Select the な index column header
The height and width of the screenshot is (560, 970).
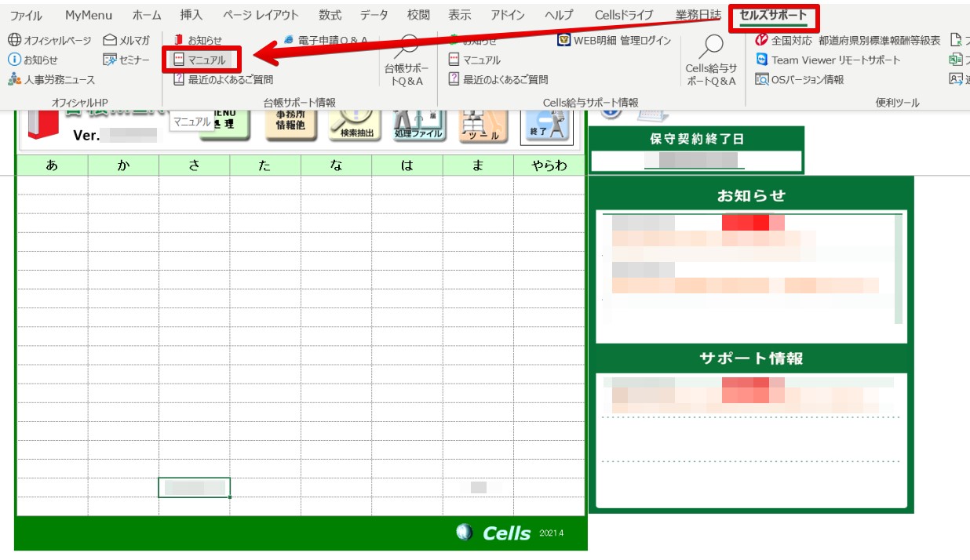[336, 165]
